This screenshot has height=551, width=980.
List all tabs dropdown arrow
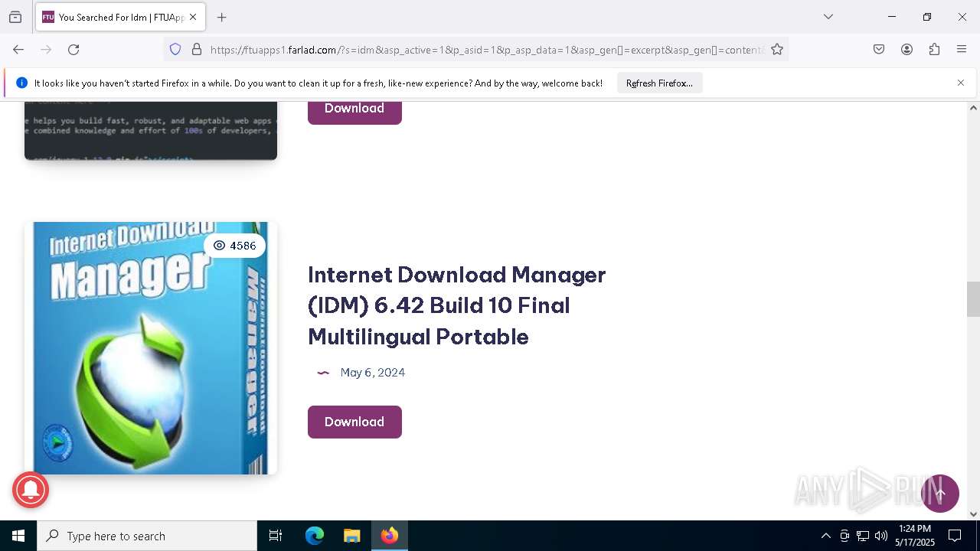828,17
